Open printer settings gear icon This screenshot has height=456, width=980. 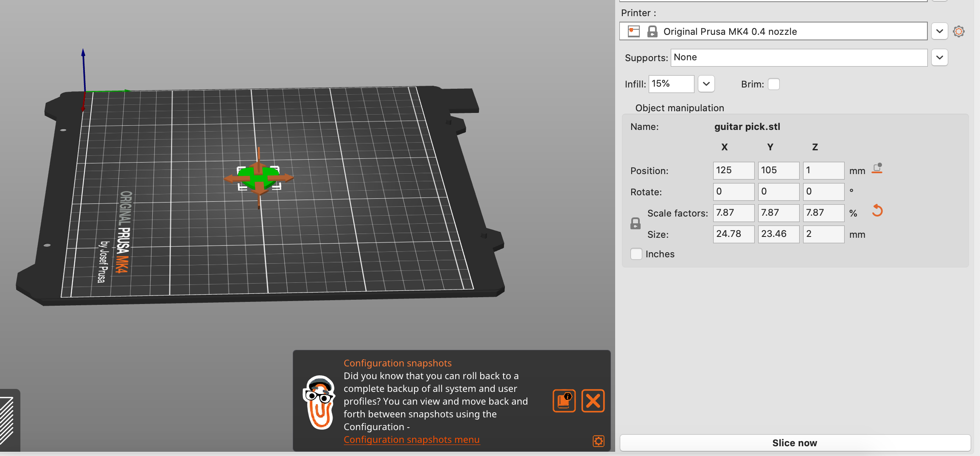coord(959,31)
